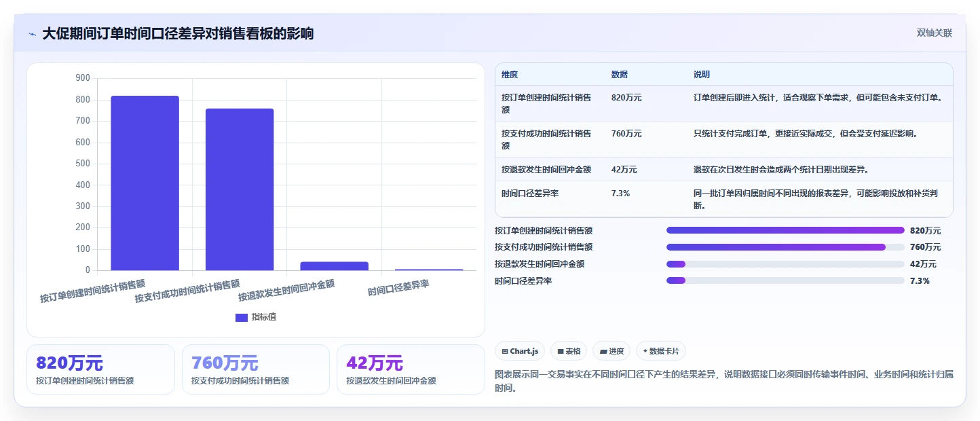980x421 pixels.
Task: Click the progress bar for 按订单创建时间统计销售额
Action: 785,230
